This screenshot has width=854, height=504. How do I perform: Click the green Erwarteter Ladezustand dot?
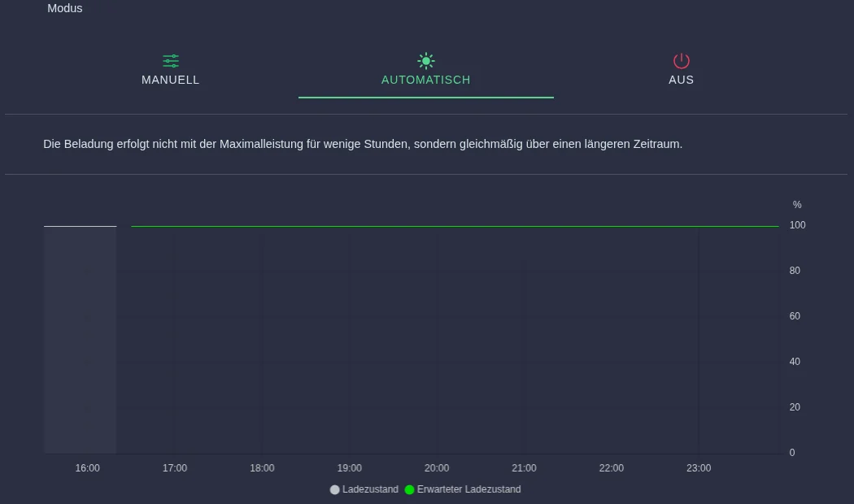coord(410,490)
